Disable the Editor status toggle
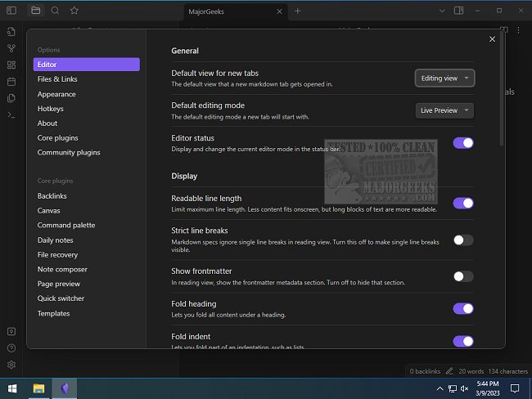Screen dimensions: 532x399 462,143
